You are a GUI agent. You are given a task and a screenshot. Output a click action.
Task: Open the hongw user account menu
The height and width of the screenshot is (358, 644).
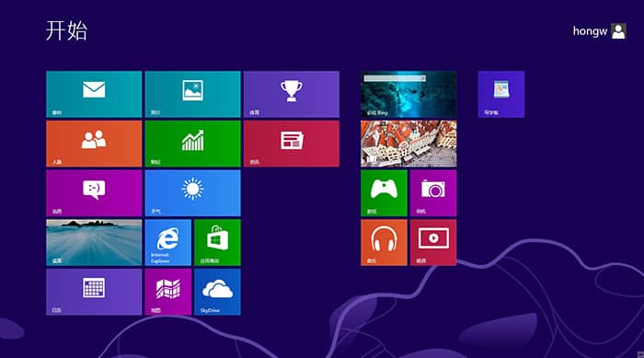click(600, 31)
